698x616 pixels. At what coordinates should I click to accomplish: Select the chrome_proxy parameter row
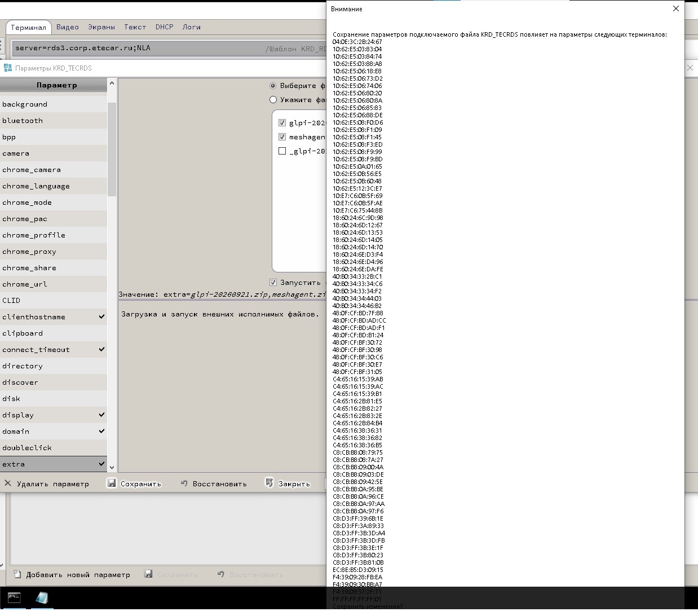54,252
